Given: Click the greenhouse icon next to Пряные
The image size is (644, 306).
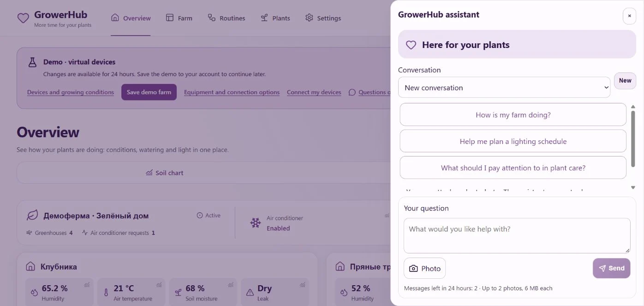Looking at the screenshot, I should click(340, 266).
